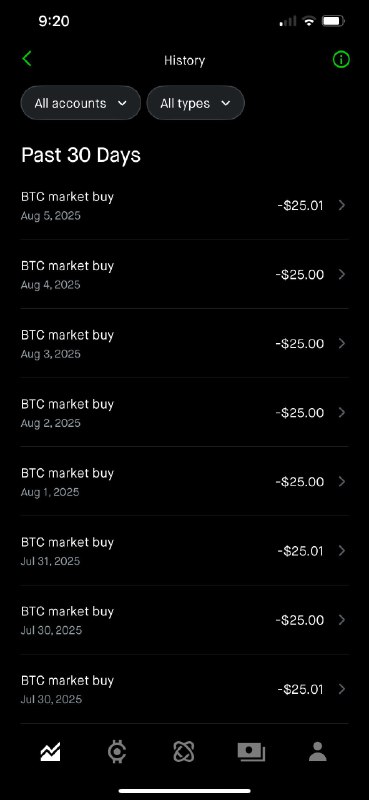The image size is (369, 800).
Task: Open the green info icon
Action: point(341,60)
